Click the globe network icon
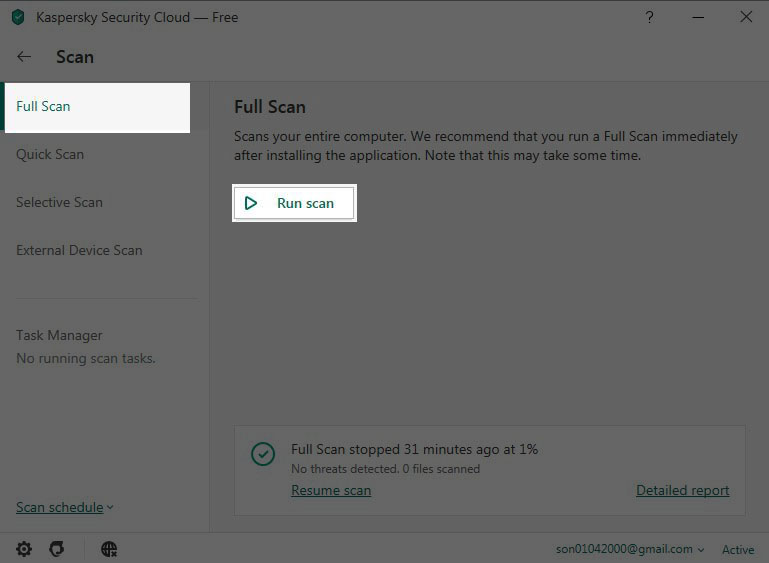Viewport: 769px width, 563px height. coord(109,549)
